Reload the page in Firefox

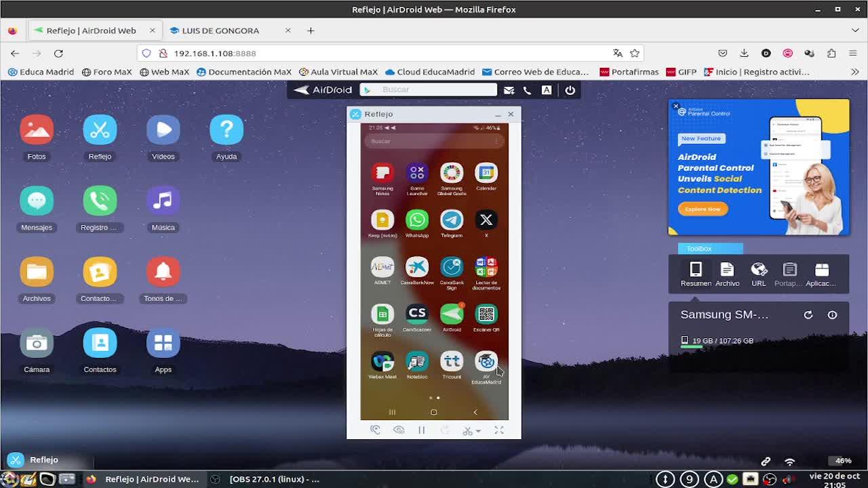[x=58, y=53]
